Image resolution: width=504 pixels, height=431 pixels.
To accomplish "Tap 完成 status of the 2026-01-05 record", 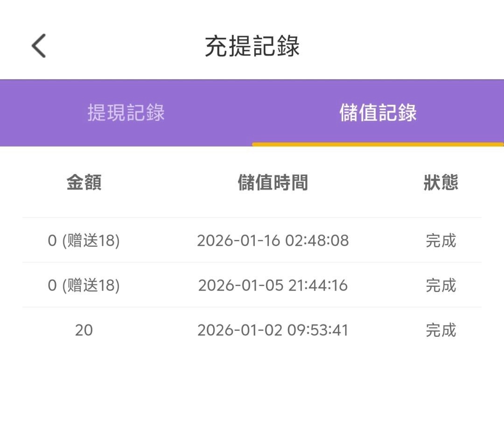I will tap(441, 285).
